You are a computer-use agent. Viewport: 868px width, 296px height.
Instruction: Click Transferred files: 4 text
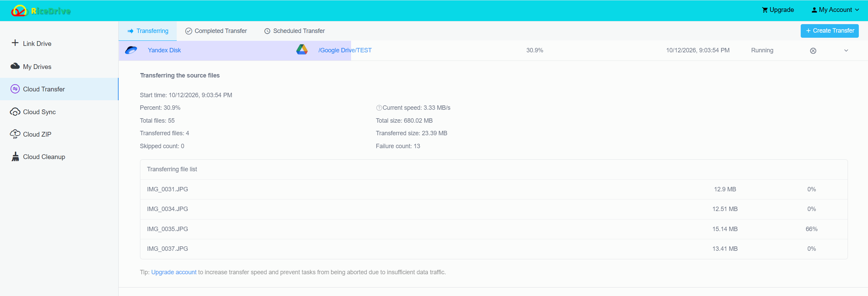point(164,133)
